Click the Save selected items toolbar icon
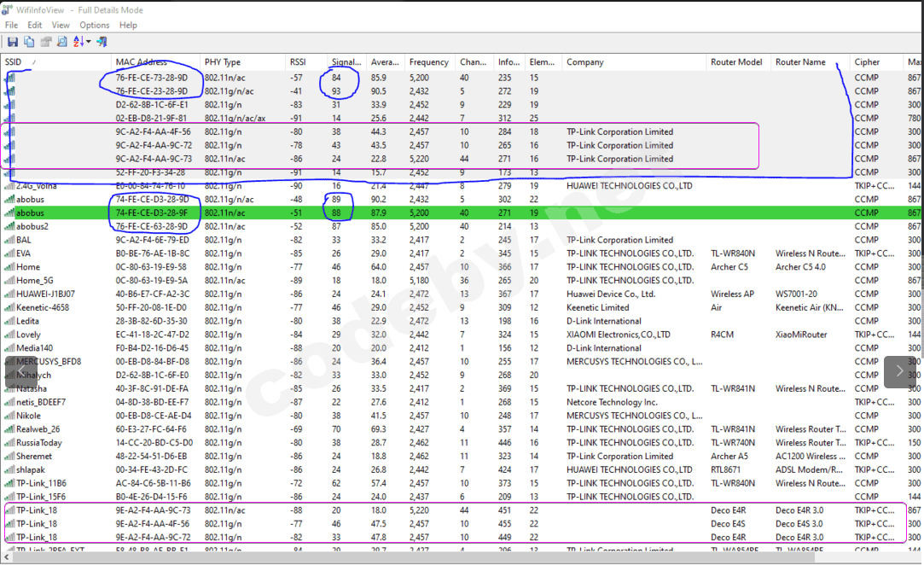The height and width of the screenshot is (565, 924). pyautogui.click(x=13, y=42)
